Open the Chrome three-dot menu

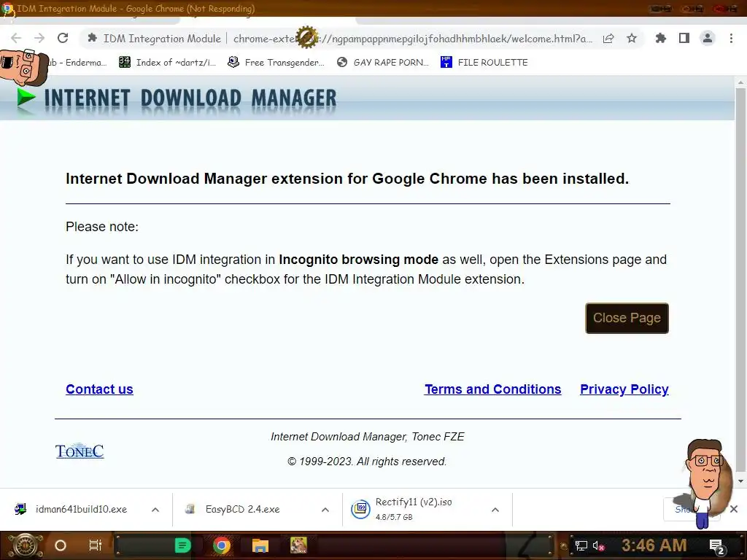[731, 38]
